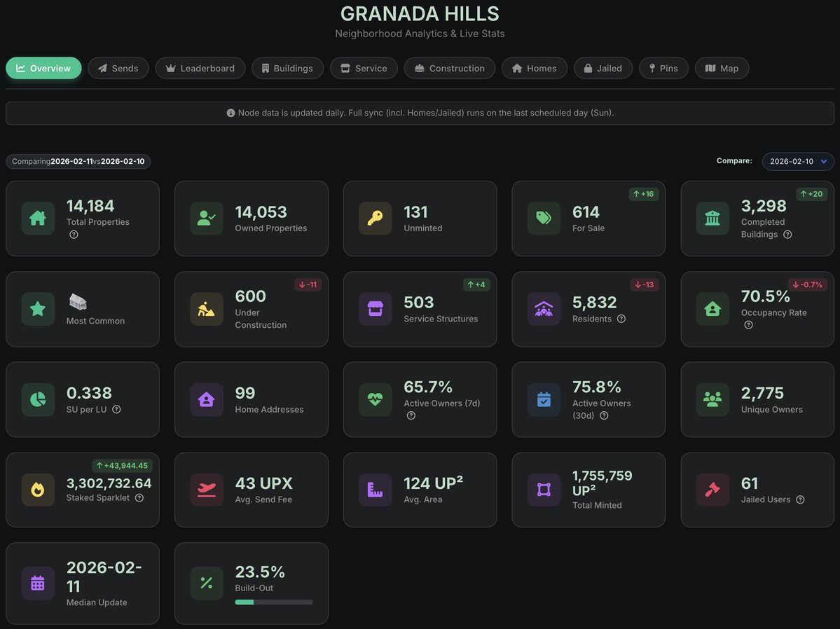
Task: Click the Occupancy Rate house-user icon
Action: pyautogui.click(x=712, y=309)
